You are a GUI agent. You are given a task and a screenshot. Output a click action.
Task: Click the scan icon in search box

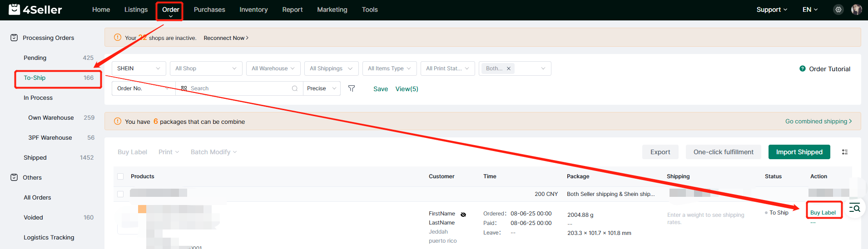[x=184, y=88]
